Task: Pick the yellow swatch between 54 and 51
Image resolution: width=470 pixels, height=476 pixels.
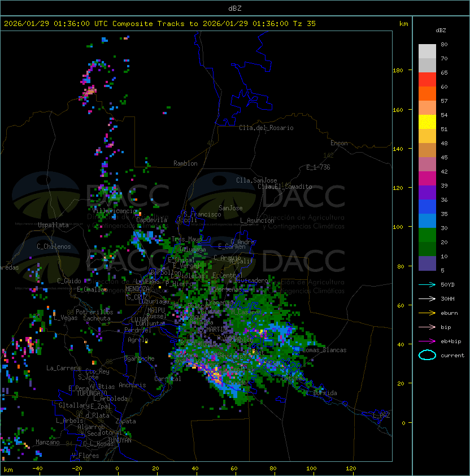Action: [427, 122]
